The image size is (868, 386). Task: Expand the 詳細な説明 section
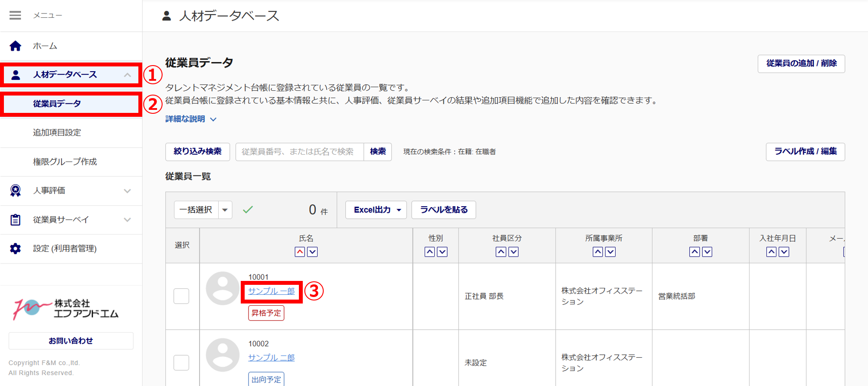coord(191,119)
